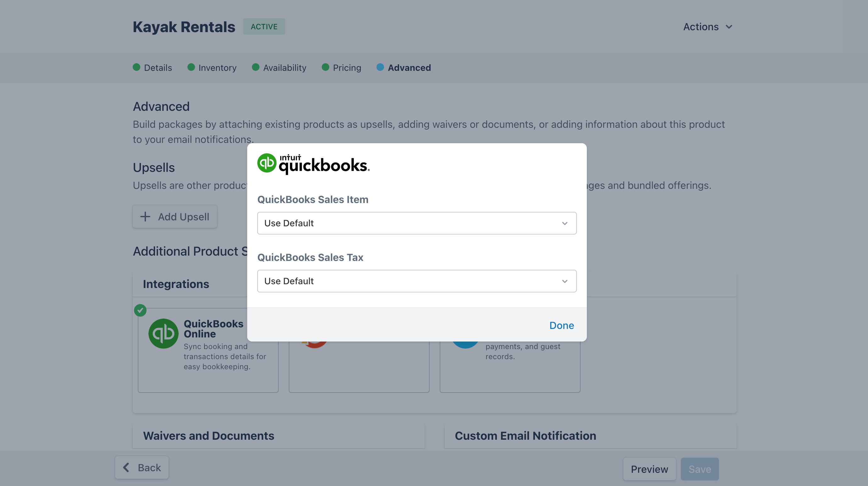
Task: Go to the Inventory step
Action: point(212,67)
